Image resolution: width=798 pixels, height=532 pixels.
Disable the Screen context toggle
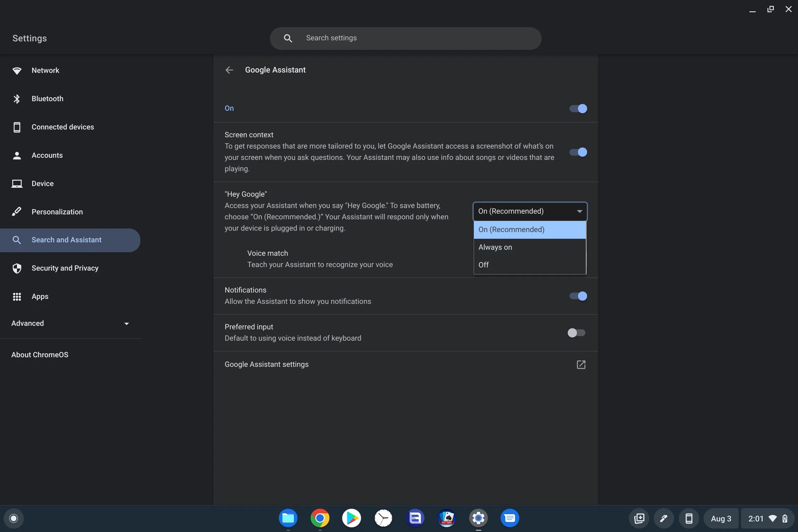[x=578, y=152]
